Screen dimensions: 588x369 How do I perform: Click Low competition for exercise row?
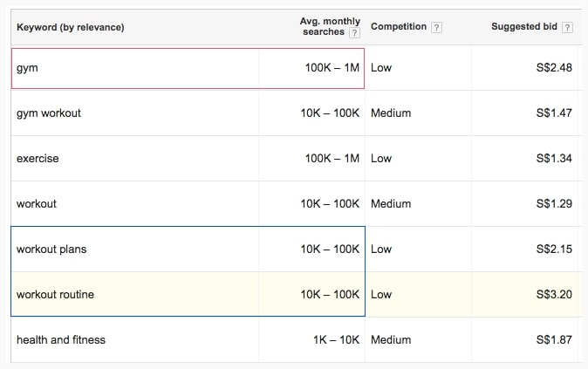(381, 158)
